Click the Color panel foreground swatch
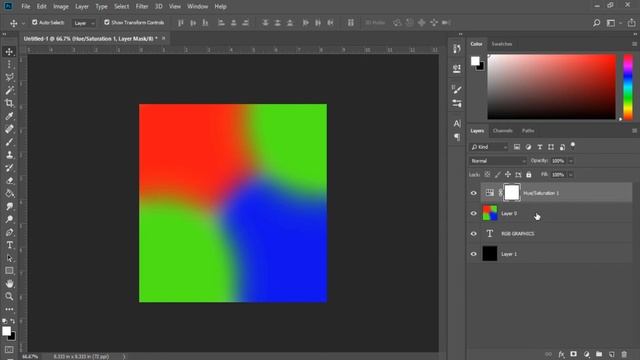 point(475,61)
